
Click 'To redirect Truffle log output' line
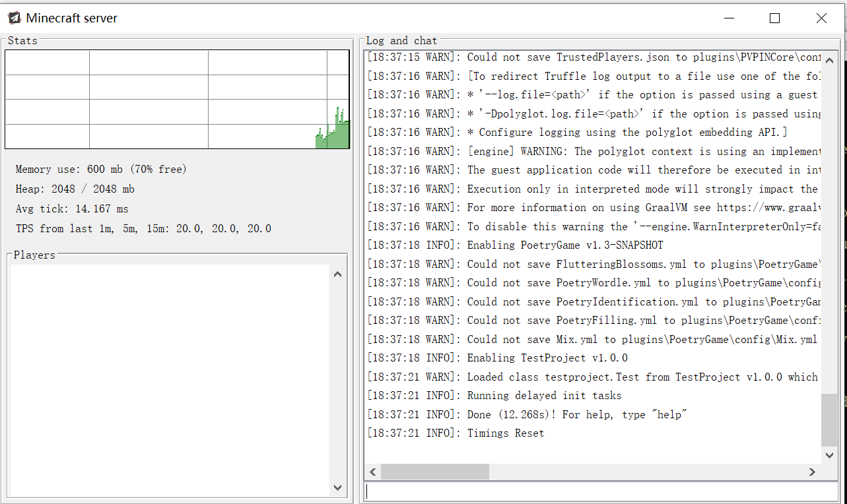click(x=593, y=76)
